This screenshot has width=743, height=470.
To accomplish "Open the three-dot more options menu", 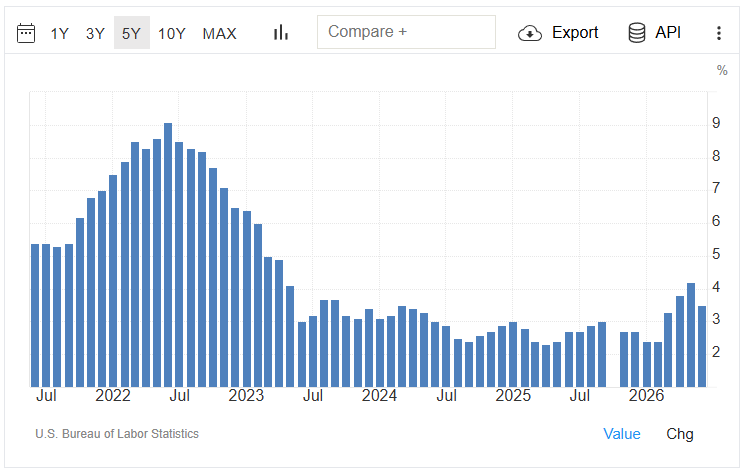I will (719, 33).
